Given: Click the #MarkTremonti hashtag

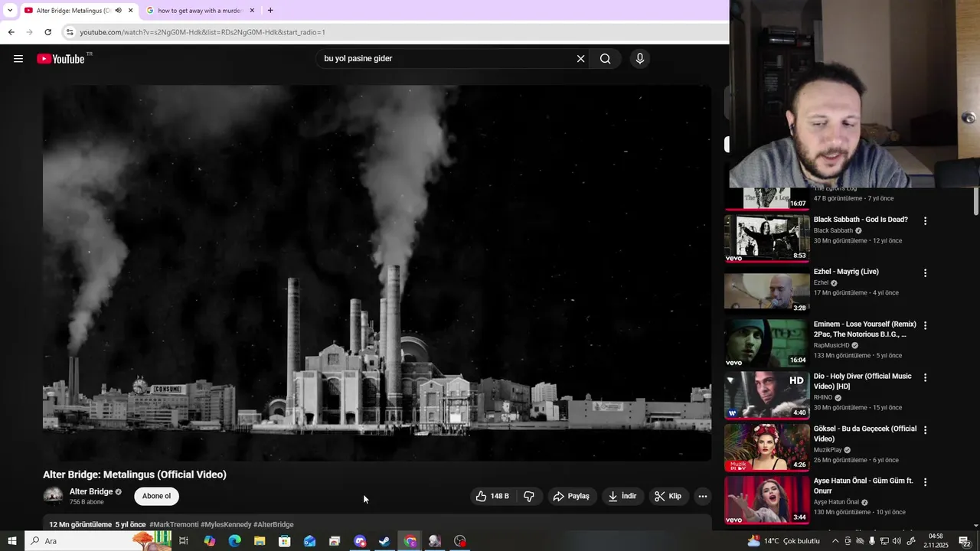Looking at the screenshot, I should click(174, 525).
